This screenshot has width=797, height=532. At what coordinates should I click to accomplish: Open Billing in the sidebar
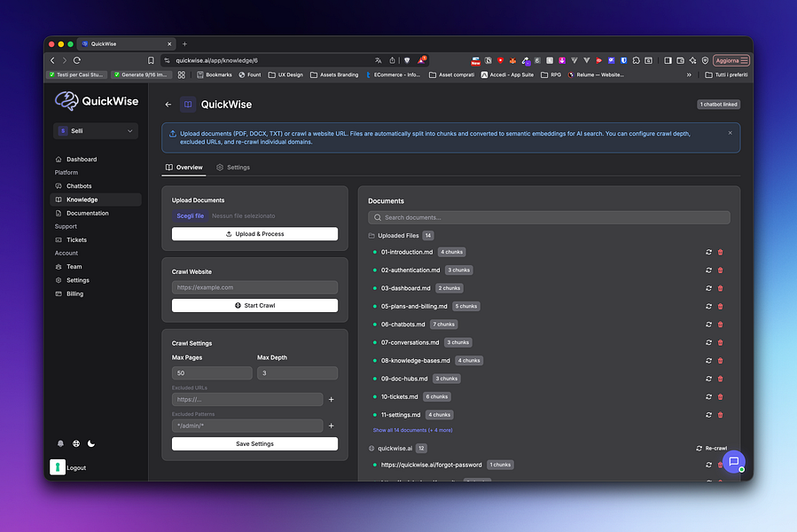coord(96,293)
